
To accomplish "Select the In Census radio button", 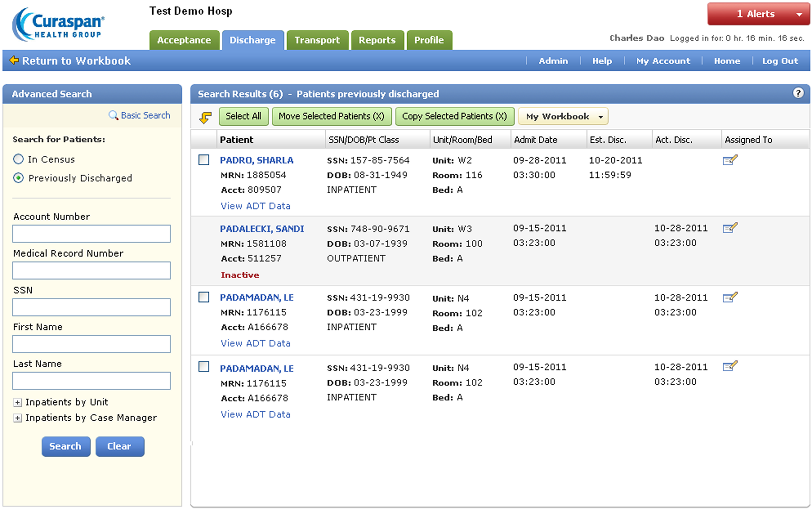I will [x=18, y=159].
